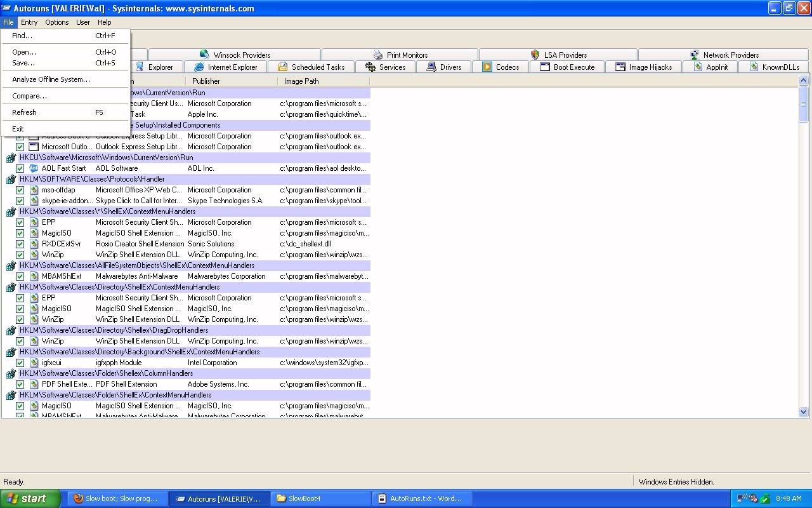Switch to the Internet Explorer tab
Viewport: 812px width, 508px height.
click(x=225, y=67)
